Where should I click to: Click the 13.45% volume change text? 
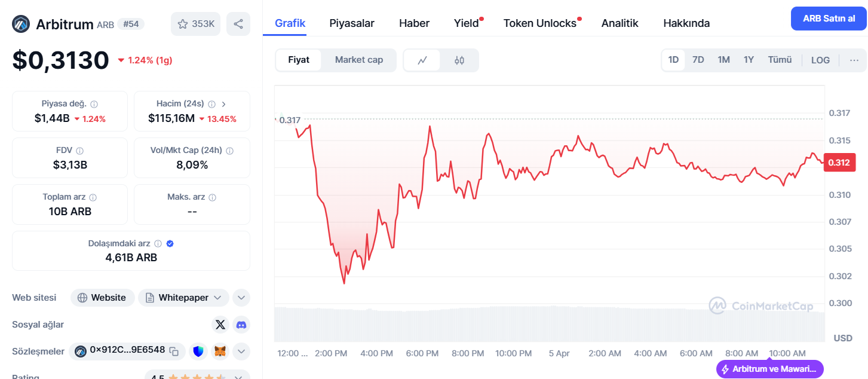tap(222, 119)
